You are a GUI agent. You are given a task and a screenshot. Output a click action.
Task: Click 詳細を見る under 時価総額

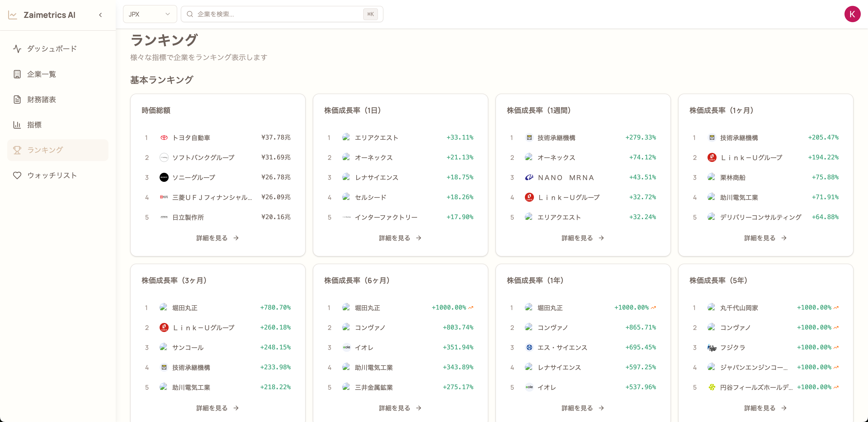(217, 238)
